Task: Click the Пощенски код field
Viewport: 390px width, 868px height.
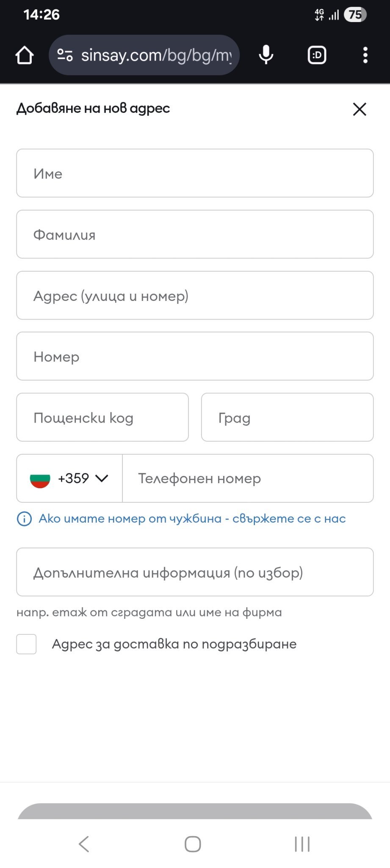Action: click(x=102, y=417)
